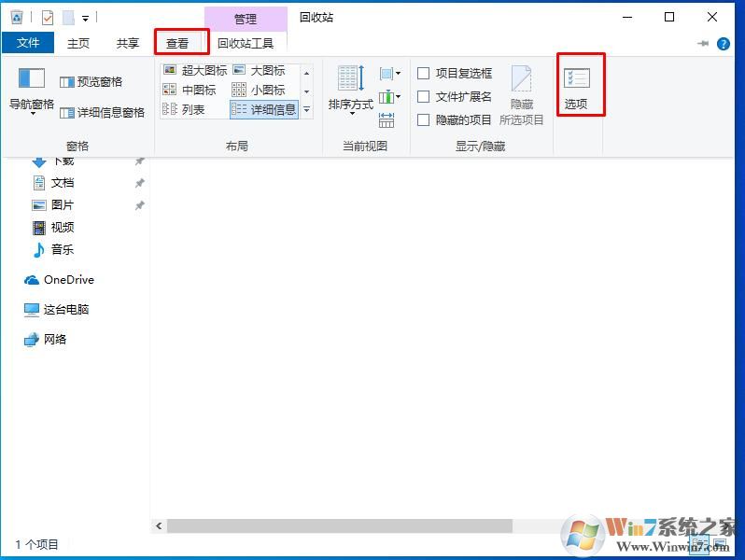Click Size all columns to fit icon
The image size is (745, 560).
pos(387,120)
